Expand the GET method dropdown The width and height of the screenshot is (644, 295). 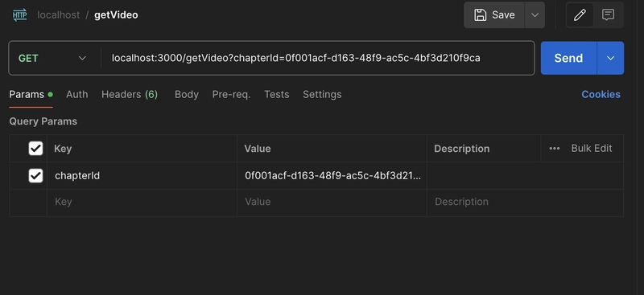[52, 58]
